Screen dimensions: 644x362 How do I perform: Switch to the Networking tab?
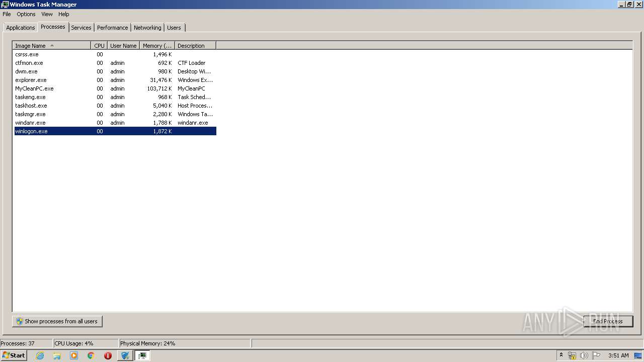pos(147,28)
